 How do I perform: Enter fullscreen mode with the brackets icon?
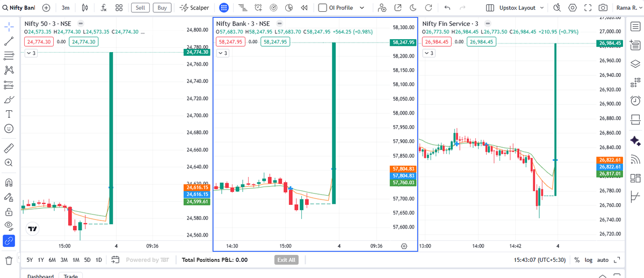[588, 8]
